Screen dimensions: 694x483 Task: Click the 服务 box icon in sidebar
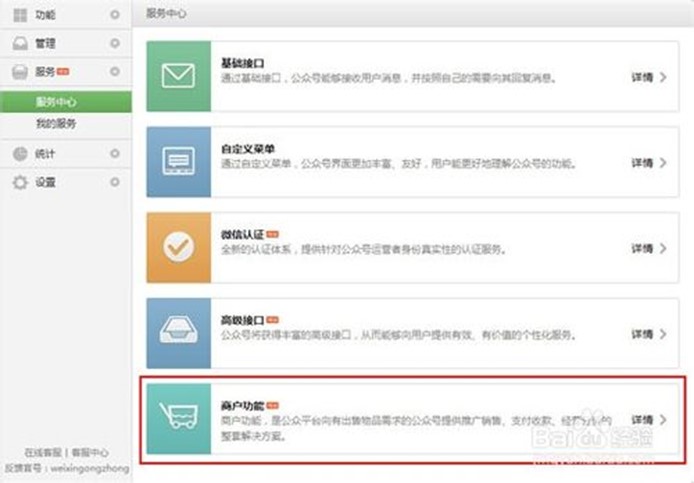[20, 72]
